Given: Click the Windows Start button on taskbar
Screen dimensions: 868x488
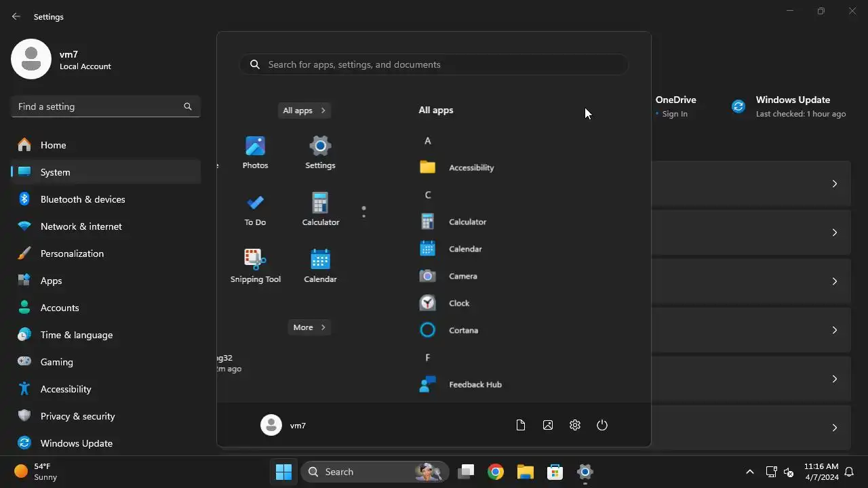Looking at the screenshot, I should 283,472.
